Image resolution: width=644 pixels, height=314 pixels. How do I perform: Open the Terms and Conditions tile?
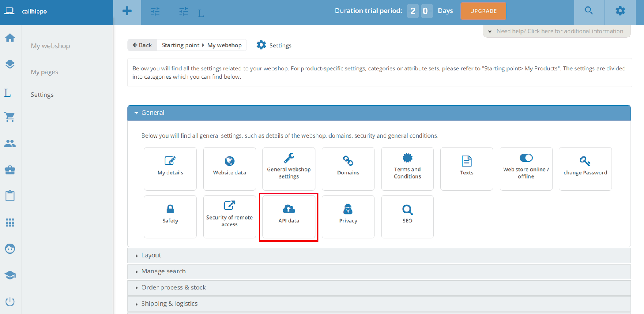(407, 169)
